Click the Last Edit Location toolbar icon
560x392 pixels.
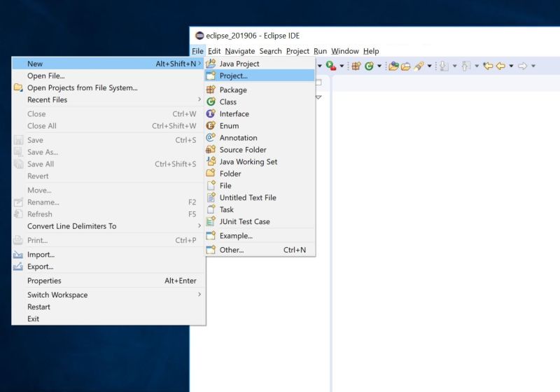[488, 66]
